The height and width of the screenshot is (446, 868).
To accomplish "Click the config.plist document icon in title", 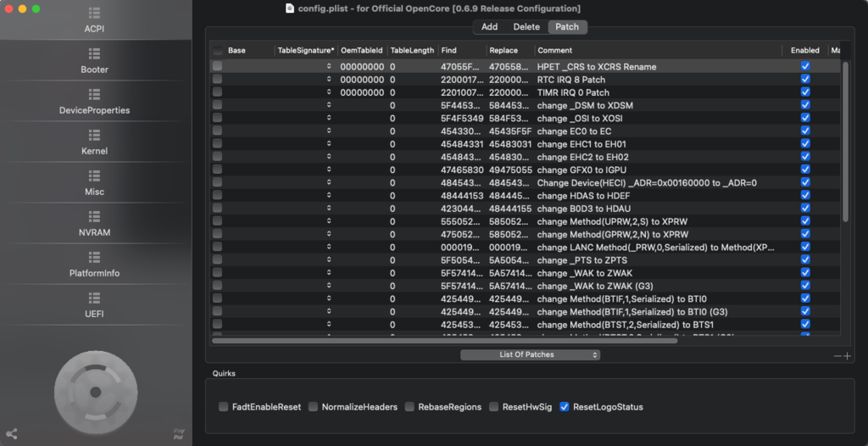I will click(290, 8).
